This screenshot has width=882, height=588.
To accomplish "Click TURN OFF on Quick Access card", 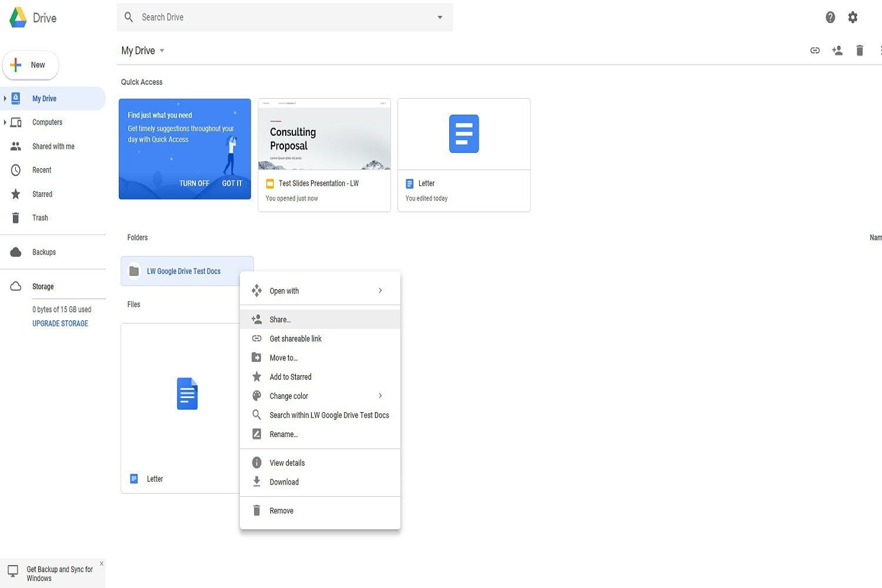I will coord(194,183).
